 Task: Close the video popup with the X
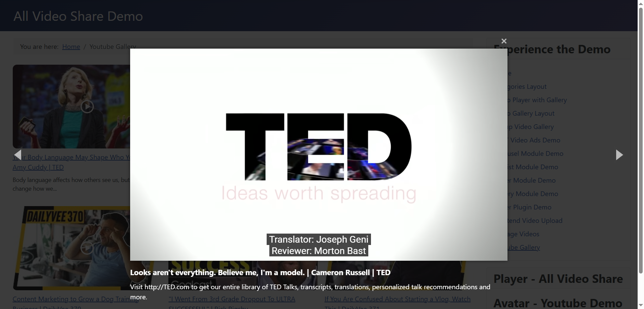tap(504, 41)
